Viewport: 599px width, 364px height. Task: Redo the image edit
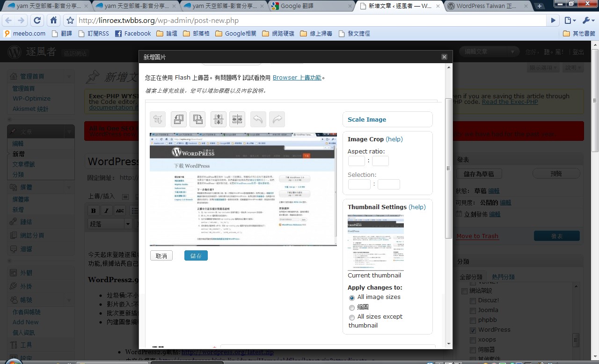click(x=278, y=119)
